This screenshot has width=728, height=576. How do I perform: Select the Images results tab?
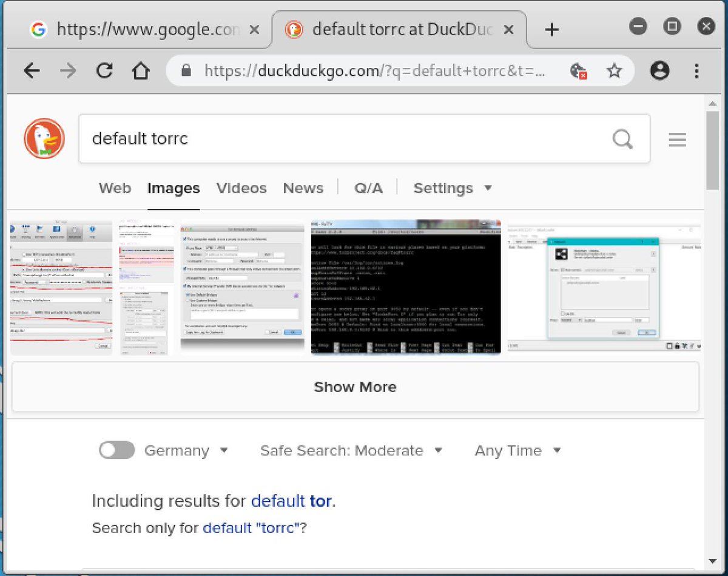tap(174, 188)
